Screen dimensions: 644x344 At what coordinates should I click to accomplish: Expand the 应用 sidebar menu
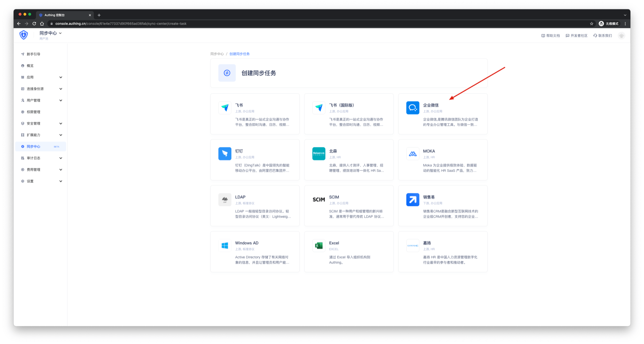click(x=41, y=77)
